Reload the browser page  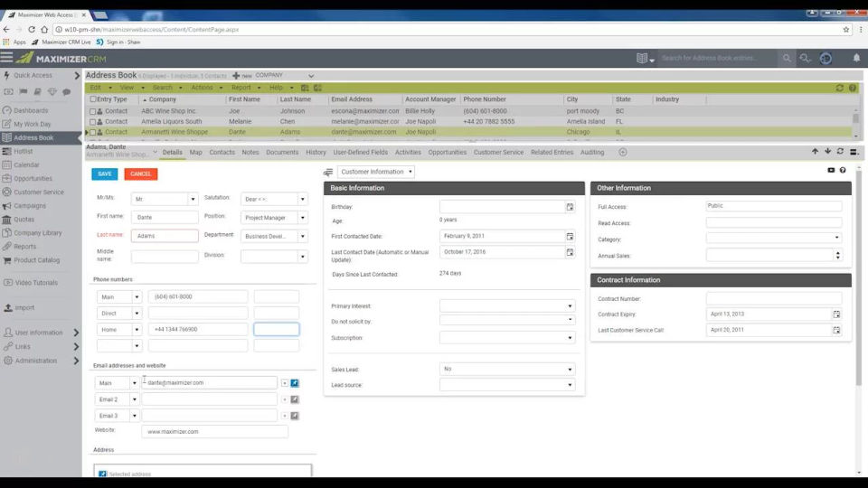pyautogui.click(x=32, y=29)
